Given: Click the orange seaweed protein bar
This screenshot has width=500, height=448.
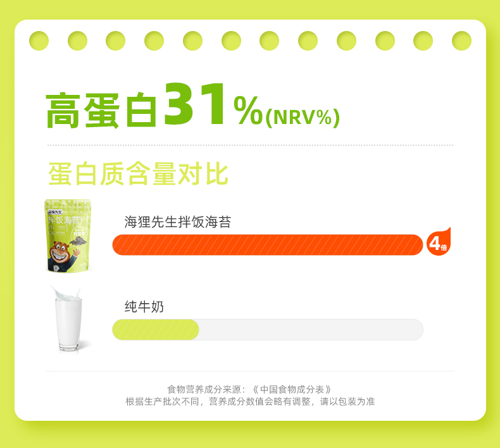Looking at the screenshot, I should coord(268,245).
